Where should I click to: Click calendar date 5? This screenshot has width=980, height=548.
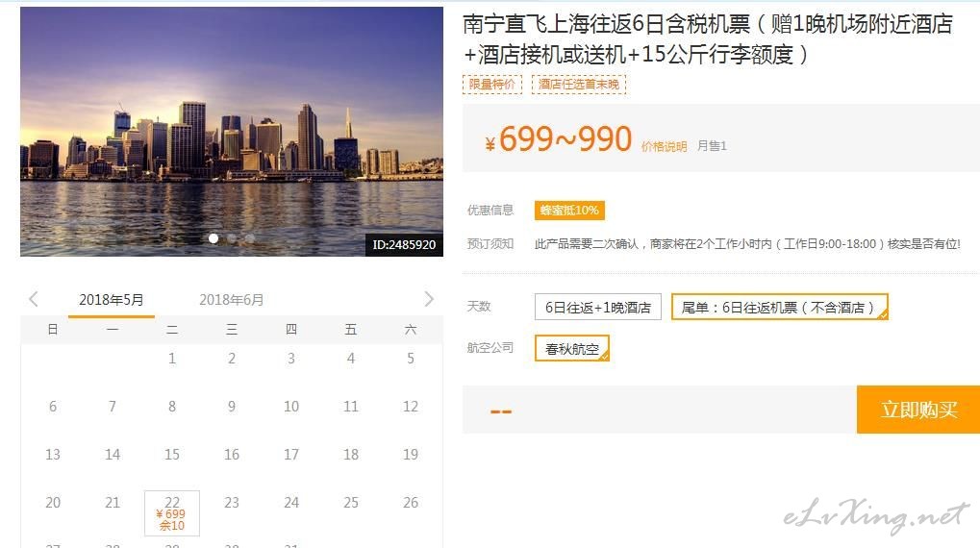pyautogui.click(x=411, y=358)
